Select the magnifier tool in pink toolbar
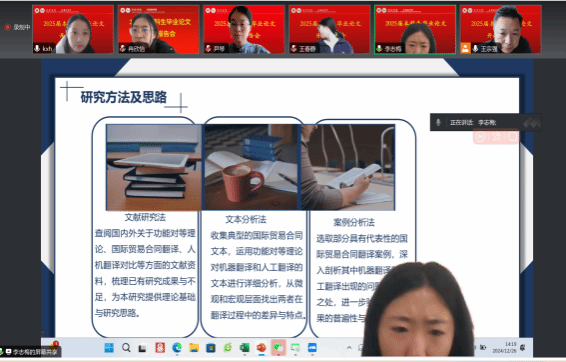 [x=512, y=137]
